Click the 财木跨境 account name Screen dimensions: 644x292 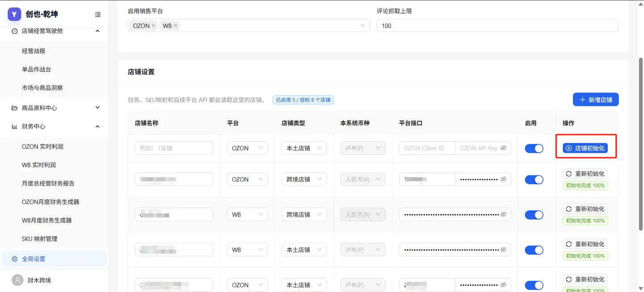[x=39, y=280]
